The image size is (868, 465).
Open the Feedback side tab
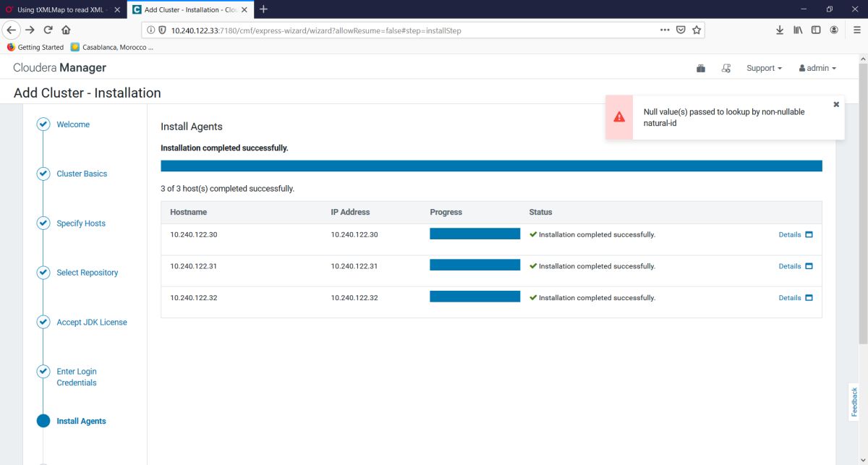click(854, 402)
